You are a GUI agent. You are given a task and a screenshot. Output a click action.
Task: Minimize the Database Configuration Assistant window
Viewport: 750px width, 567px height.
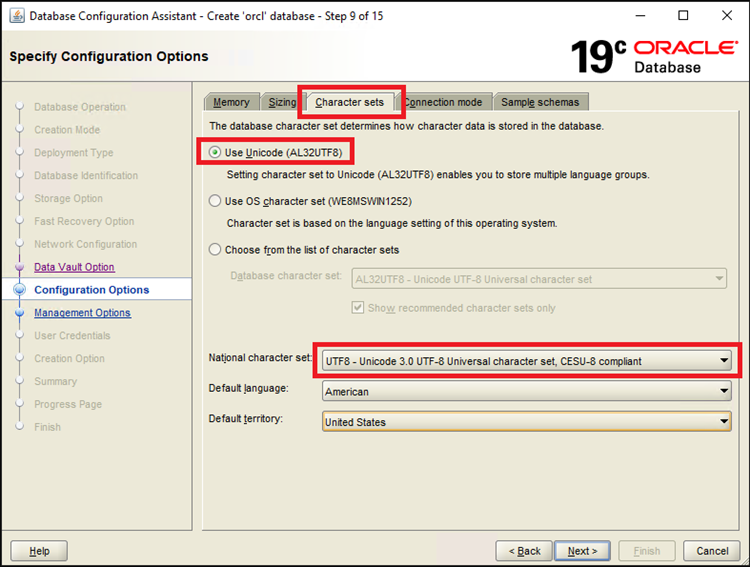point(640,15)
